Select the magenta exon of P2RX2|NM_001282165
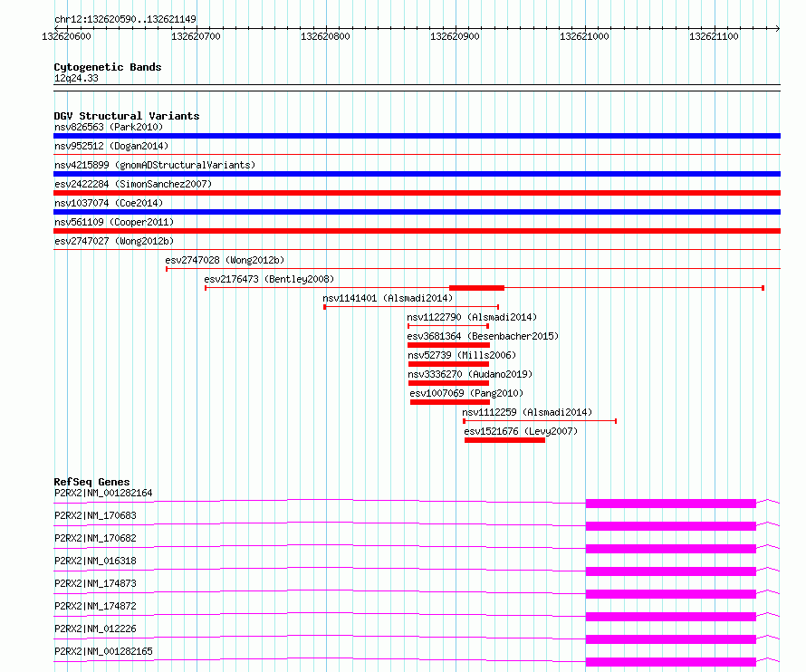This screenshot has height=672, width=806. [x=671, y=662]
